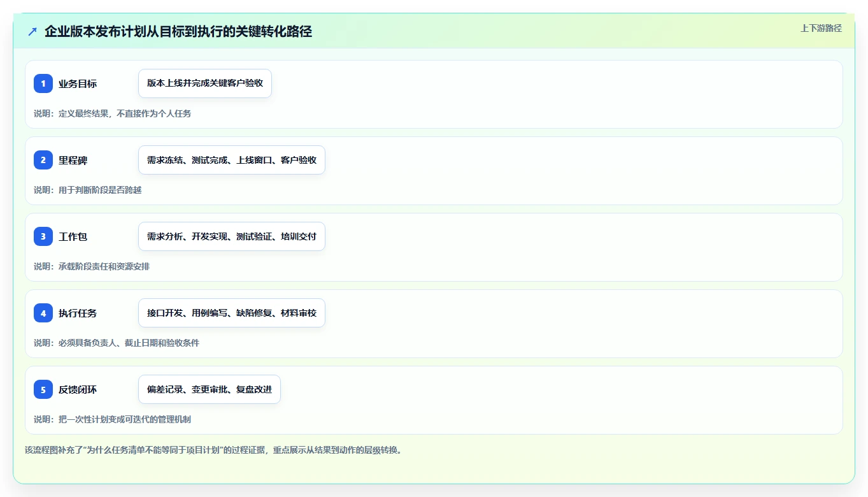Screen dimensions: 868x497
Task: Select the 版本上线并完成关键客户验收 chip
Action: pos(205,83)
